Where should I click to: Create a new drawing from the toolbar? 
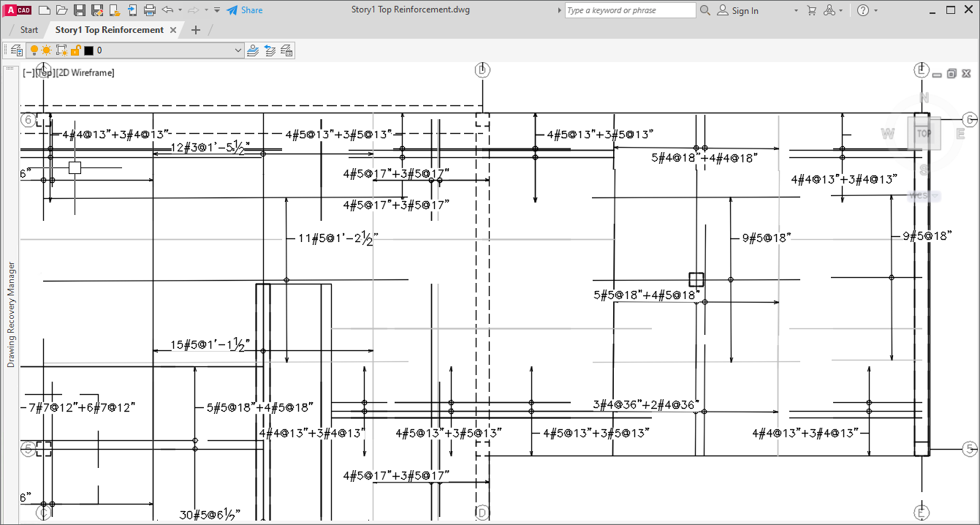(45, 10)
